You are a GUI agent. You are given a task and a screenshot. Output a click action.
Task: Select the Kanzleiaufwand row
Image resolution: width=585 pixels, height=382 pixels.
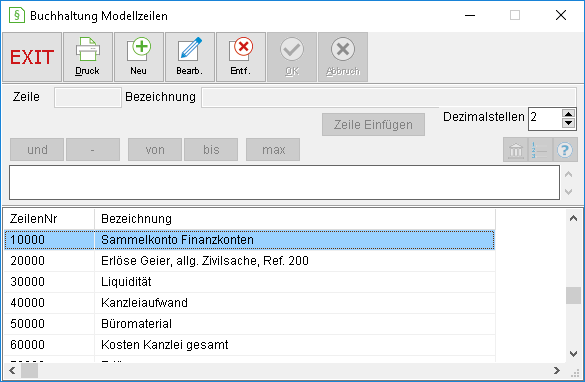(250, 303)
